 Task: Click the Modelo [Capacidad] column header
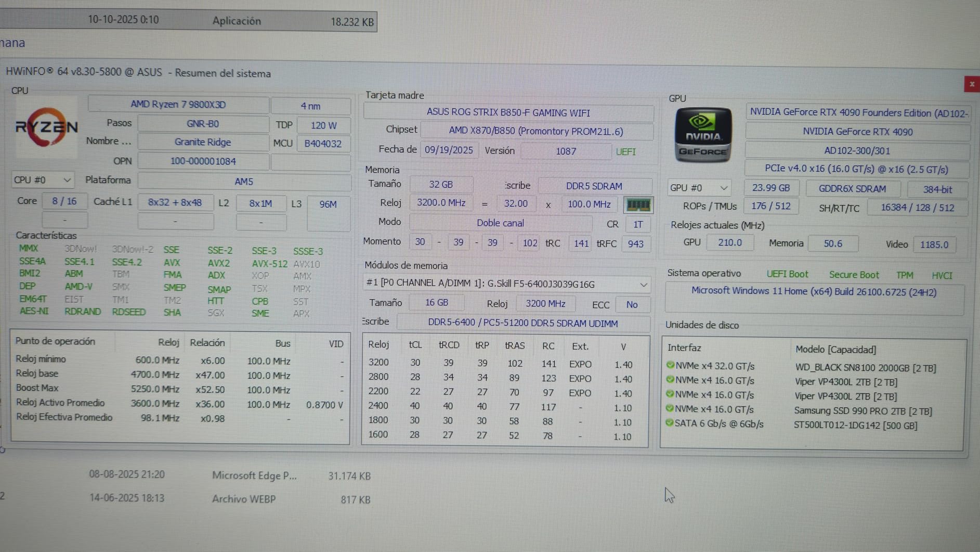[x=835, y=350]
